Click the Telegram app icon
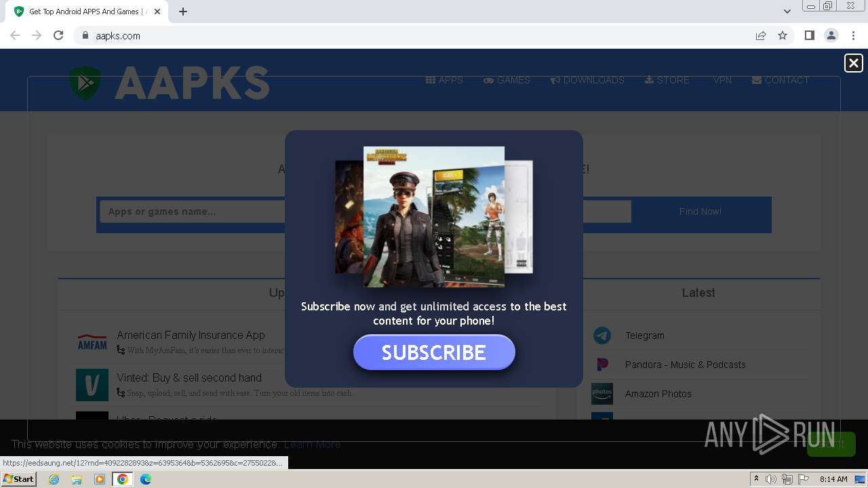Image resolution: width=868 pixels, height=488 pixels. point(602,335)
